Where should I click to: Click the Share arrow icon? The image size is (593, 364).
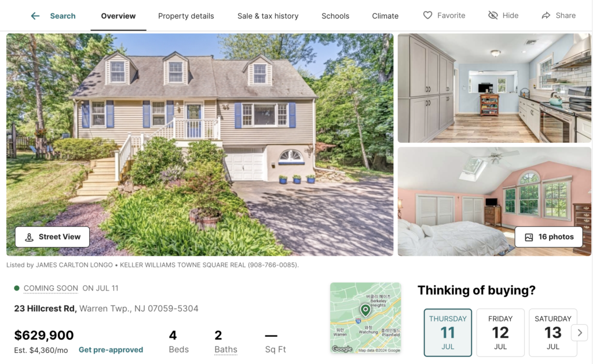pos(546,16)
